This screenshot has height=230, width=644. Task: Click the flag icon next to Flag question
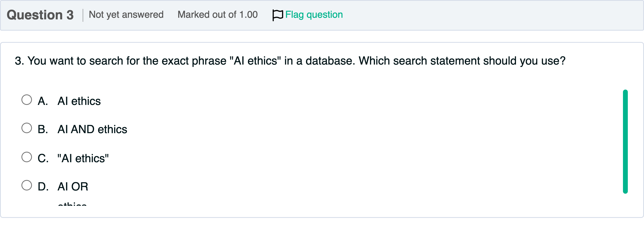point(278,15)
